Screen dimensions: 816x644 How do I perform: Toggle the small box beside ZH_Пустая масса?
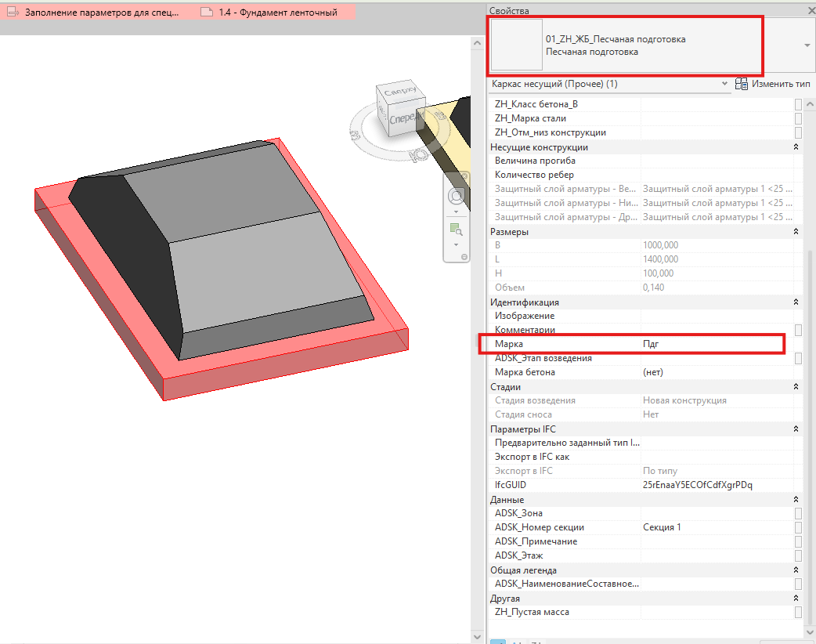[798, 612]
